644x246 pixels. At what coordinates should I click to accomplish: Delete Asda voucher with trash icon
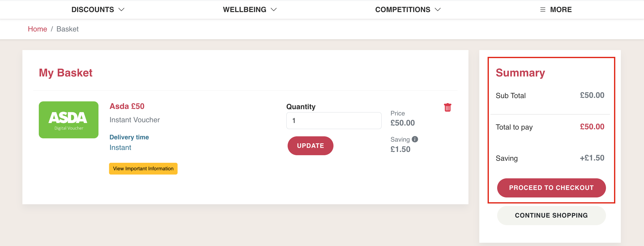tap(448, 107)
